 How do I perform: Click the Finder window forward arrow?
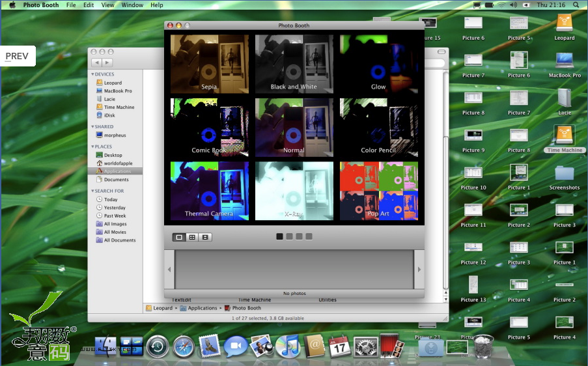tap(107, 63)
